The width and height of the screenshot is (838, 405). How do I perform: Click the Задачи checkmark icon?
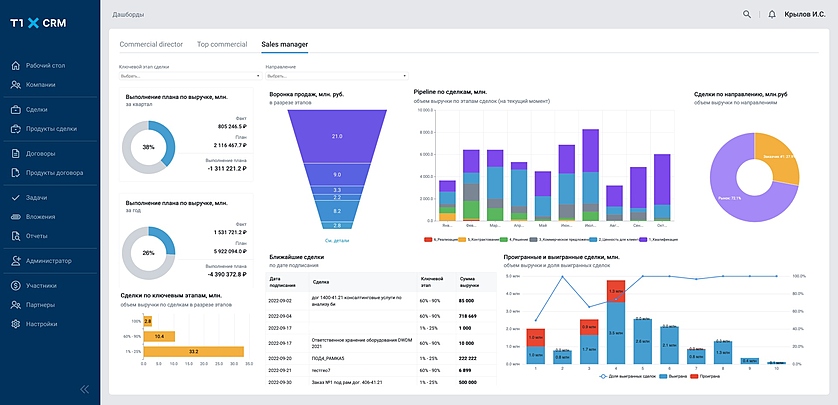point(16,198)
